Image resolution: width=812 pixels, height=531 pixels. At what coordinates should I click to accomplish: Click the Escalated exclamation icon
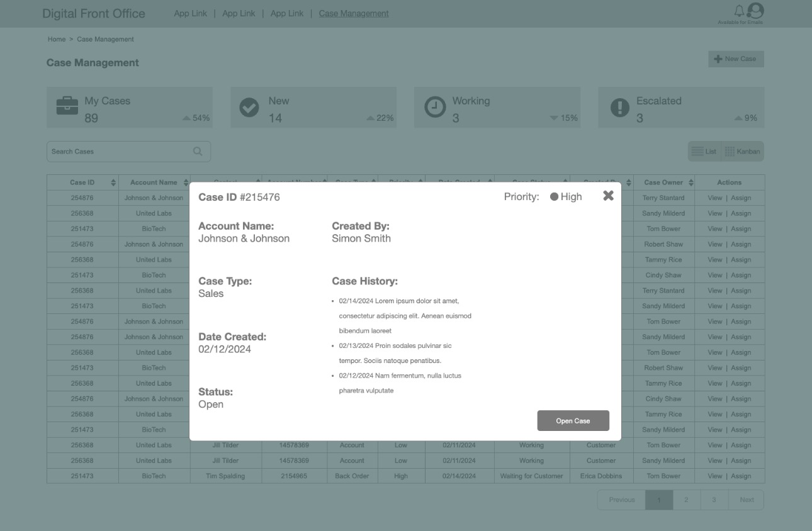(x=620, y=108)
